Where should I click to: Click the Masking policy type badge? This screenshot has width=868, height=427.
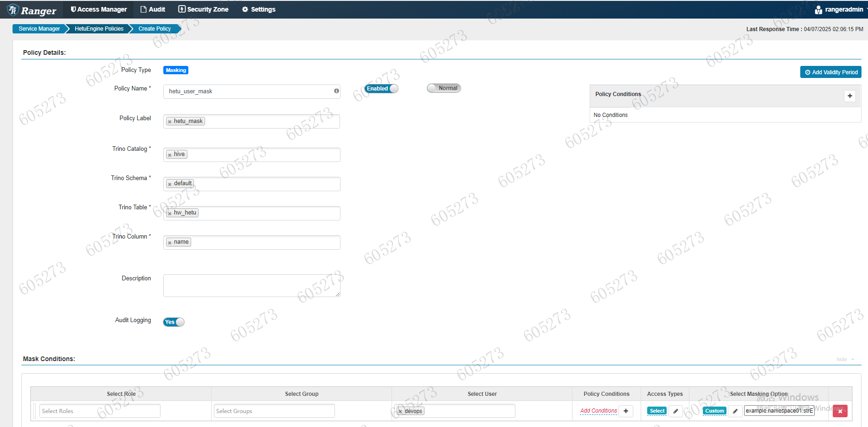pos(176,70)
